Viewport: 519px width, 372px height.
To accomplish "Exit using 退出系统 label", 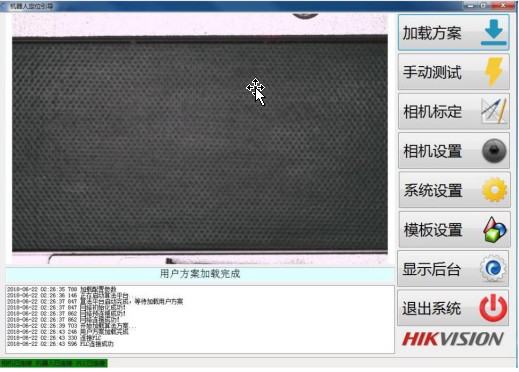I will (432, 308).
